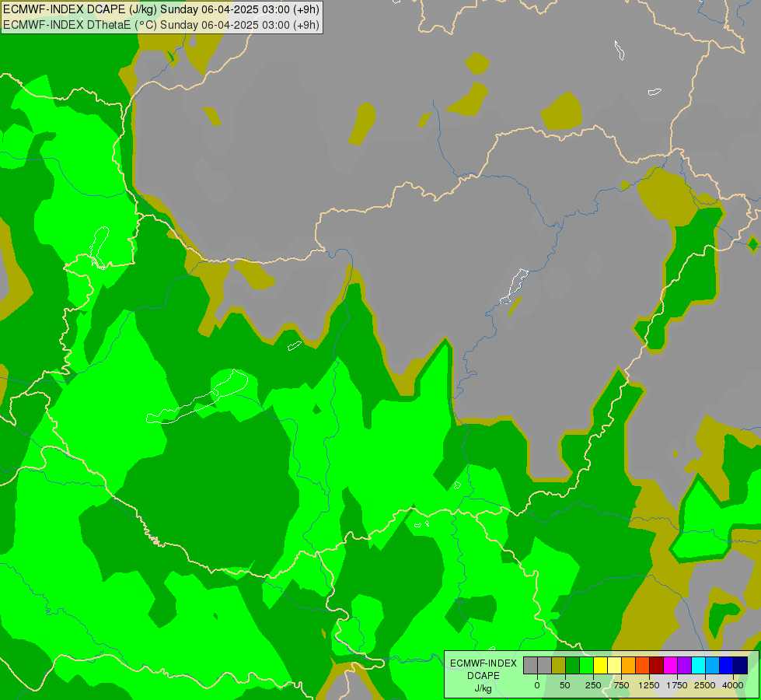Click the DCAPE (J/kg) header line
Image resolution: width=761 pixels, height=700 pixels.
point(161,9)
